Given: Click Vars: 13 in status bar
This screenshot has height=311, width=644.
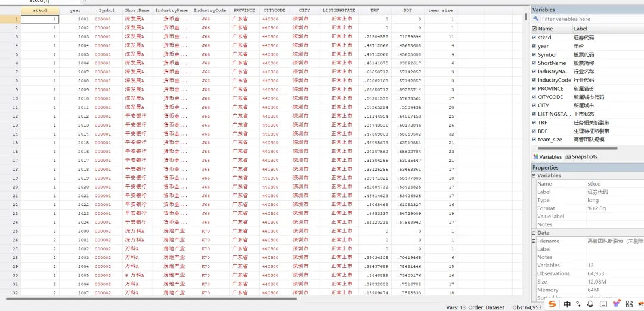Looking at the screenshot, I should pos(457,307).
